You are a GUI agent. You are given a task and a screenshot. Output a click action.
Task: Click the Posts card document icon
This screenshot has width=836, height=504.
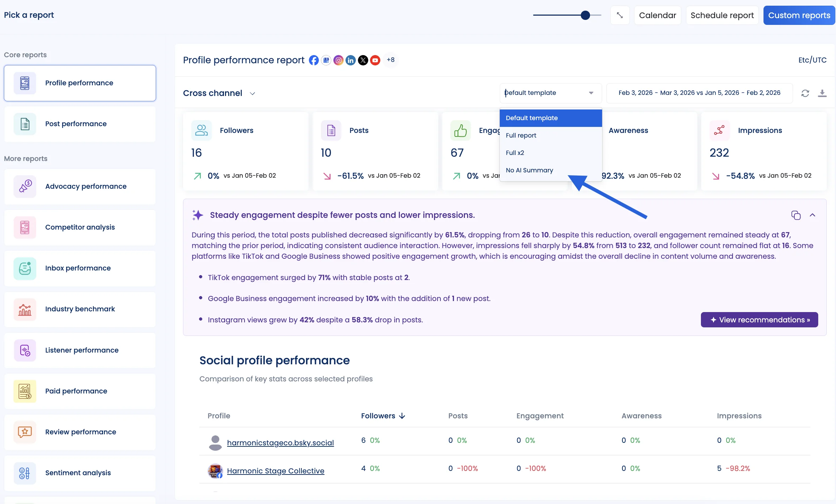point(331,130)
